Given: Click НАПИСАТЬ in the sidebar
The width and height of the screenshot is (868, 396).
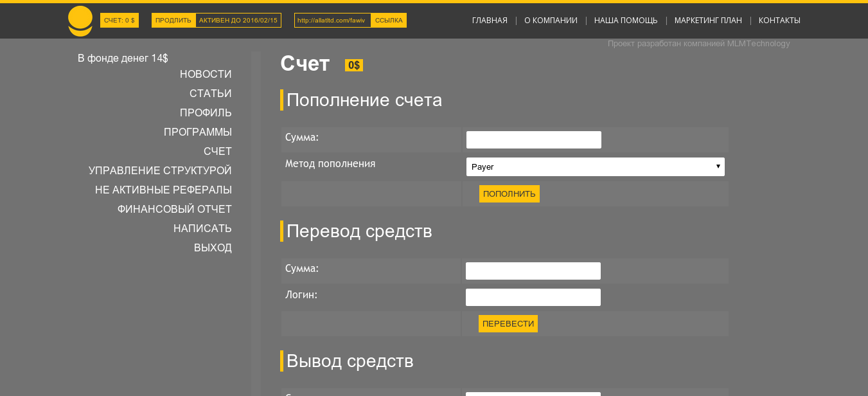Looking at the screenshot, I should [202, 229].
